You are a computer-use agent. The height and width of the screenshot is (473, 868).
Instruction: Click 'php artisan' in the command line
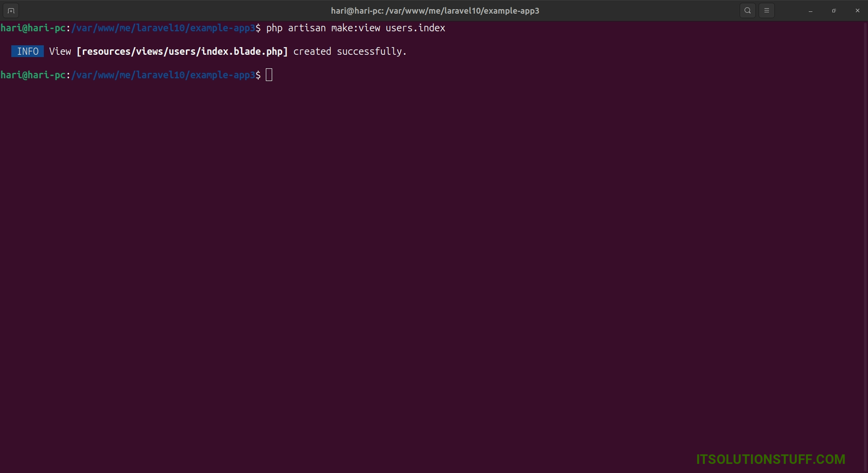tap(296, 28)
